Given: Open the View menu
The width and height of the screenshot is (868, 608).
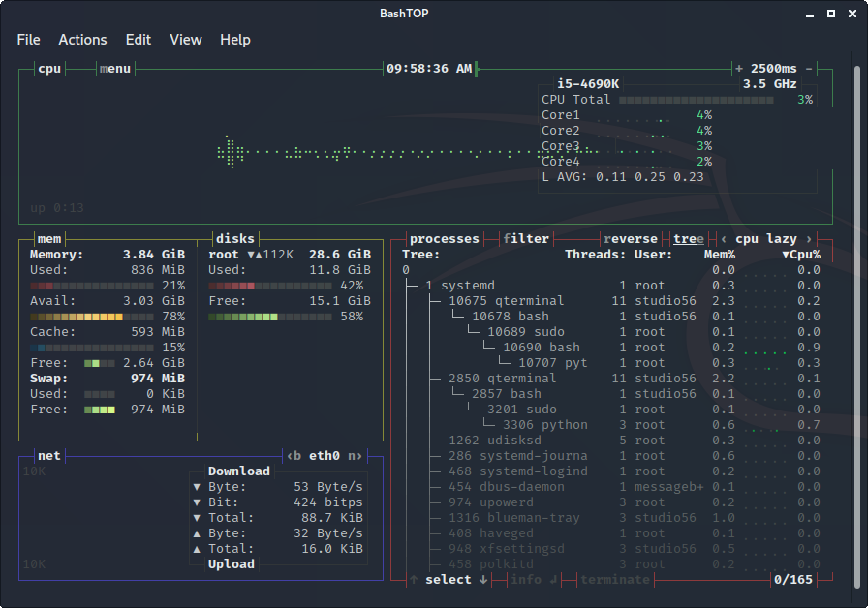Looking at the screenshot, I should 185,40.
